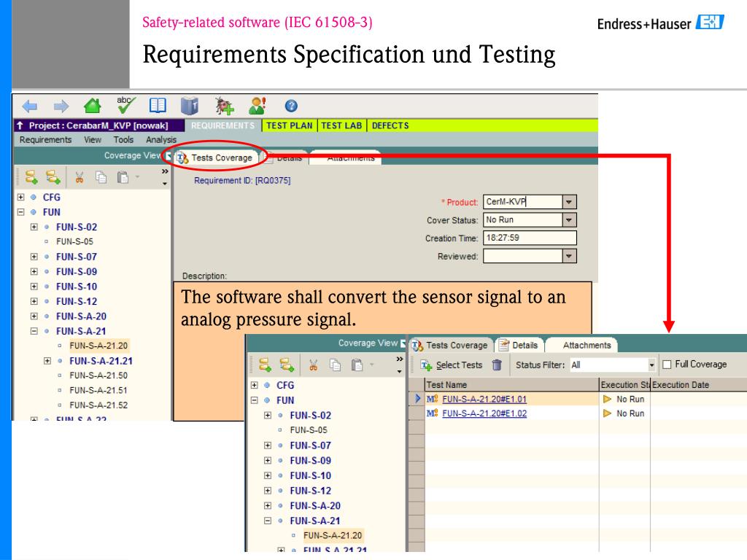Click the Paste icon in upper tree toolbar
Screen dimensions: 747x560
click(123, 178)
